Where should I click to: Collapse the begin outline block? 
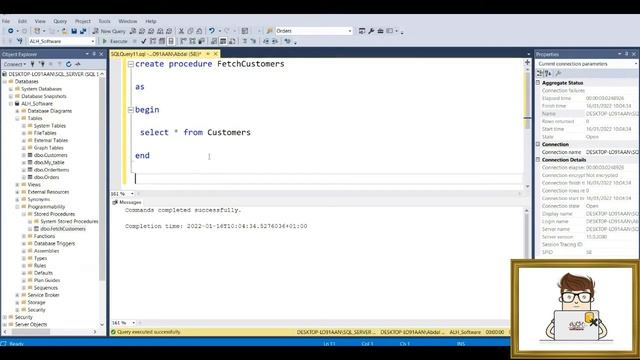tap(131, 110)
